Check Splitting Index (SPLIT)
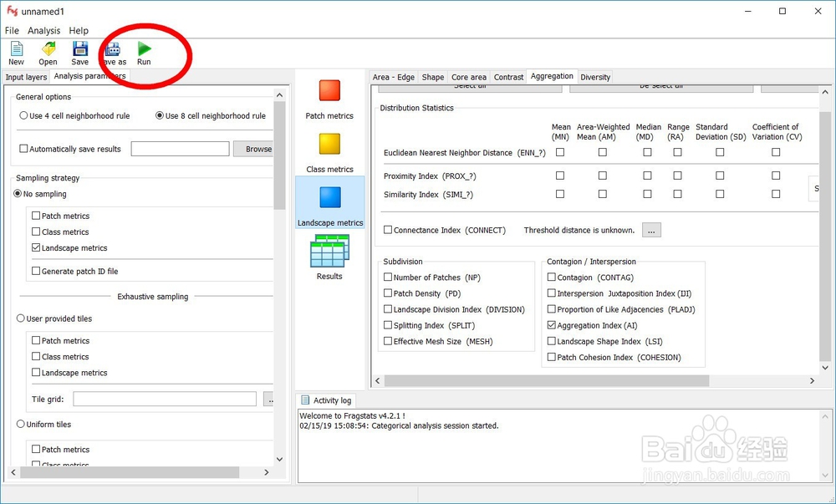This screenshot has width=836, height=504. [x=388, y=325]
